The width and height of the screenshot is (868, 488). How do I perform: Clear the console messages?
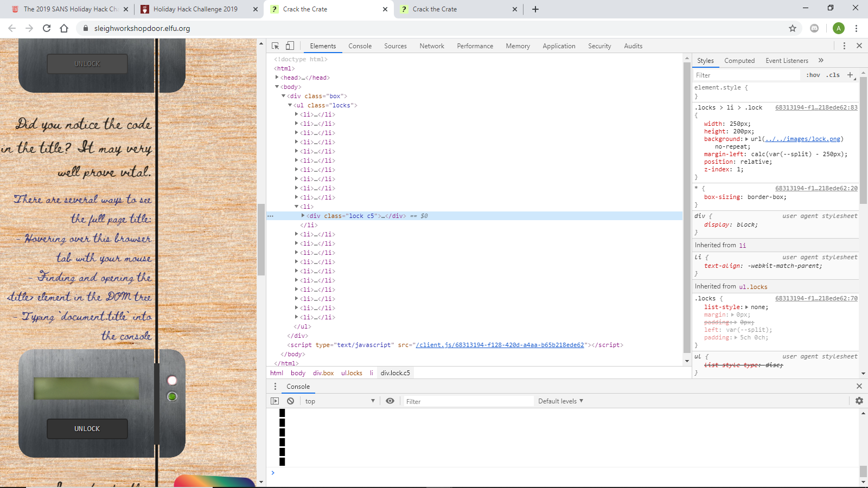pos(291,401)
